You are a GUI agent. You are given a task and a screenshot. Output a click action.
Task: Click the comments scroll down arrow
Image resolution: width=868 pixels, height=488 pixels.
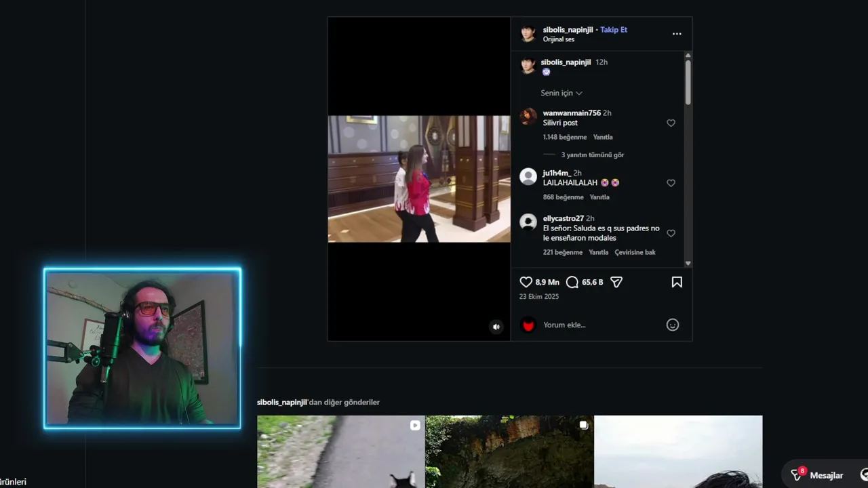688,264
